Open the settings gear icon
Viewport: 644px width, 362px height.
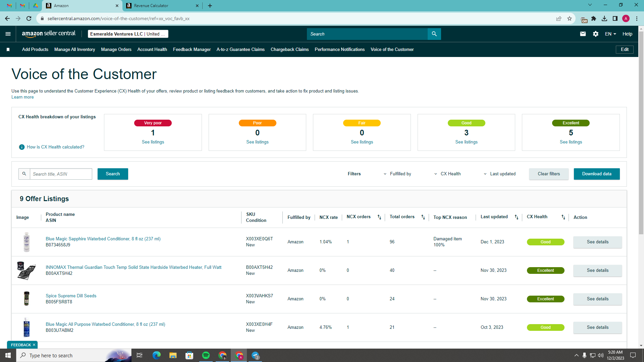595,34
